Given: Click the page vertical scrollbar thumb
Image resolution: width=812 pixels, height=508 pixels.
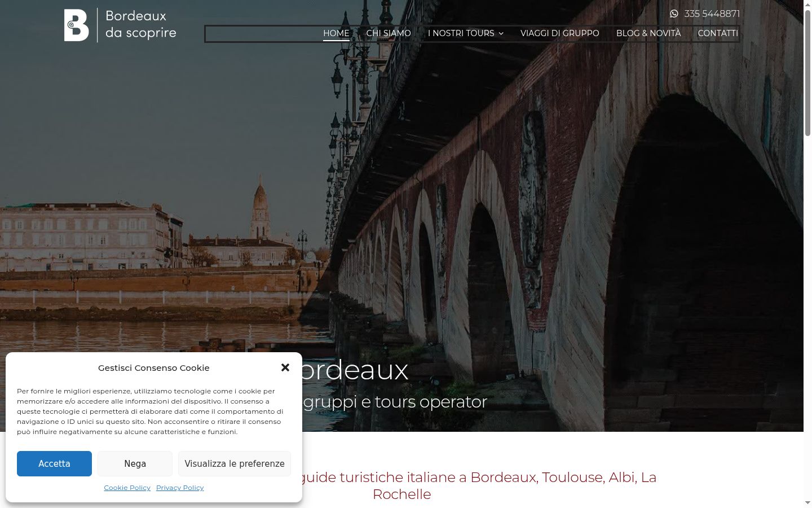Looking at the screenshot, I should [x=807, y=73].
